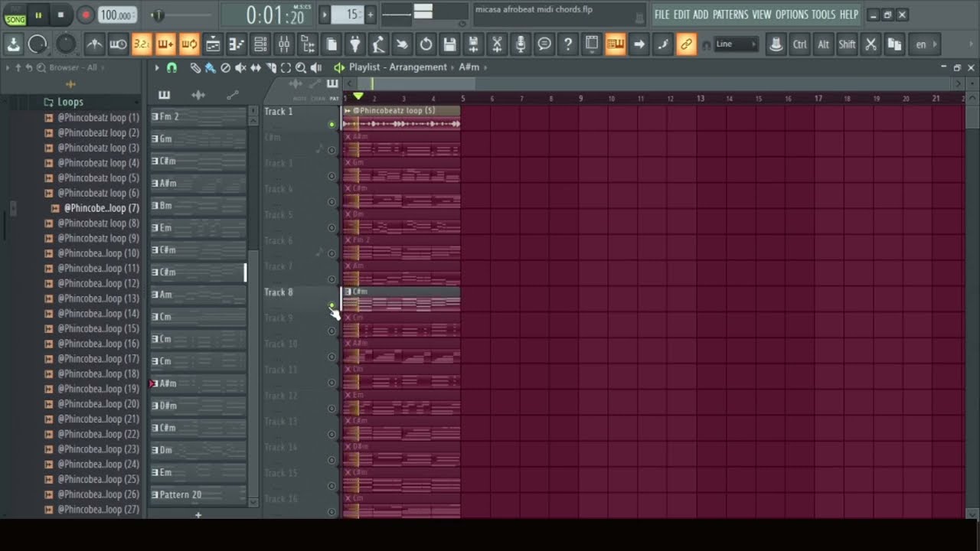Screen dimensions: 980x551
Task: Toggle typing keyboard to piano icon
Action: (x=616, y=44)
